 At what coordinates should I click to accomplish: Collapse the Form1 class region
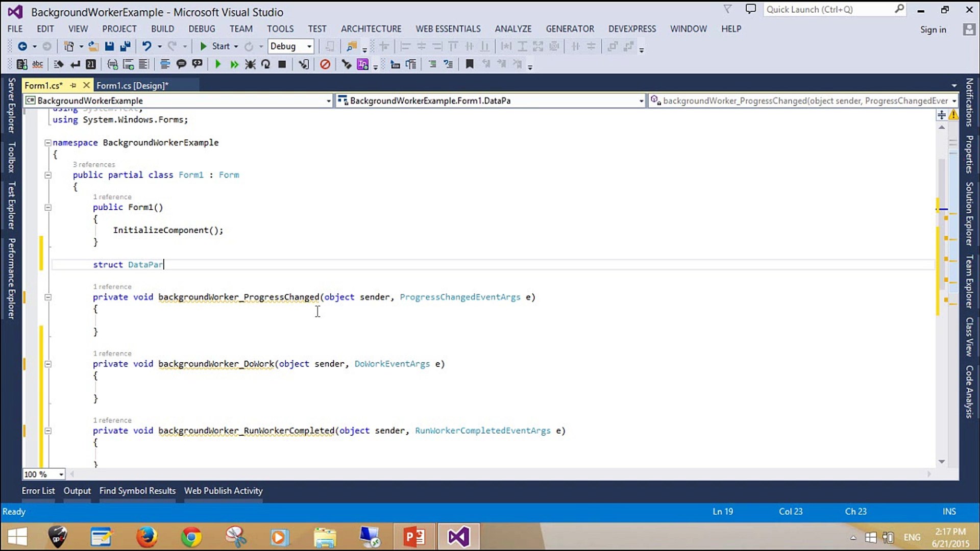tap(48, 175)
